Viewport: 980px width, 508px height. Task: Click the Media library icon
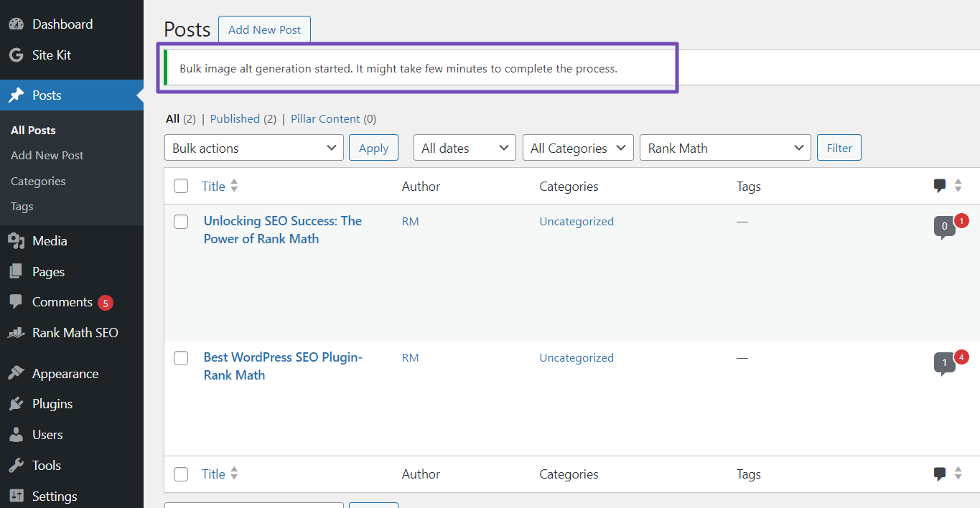(16, 241)
